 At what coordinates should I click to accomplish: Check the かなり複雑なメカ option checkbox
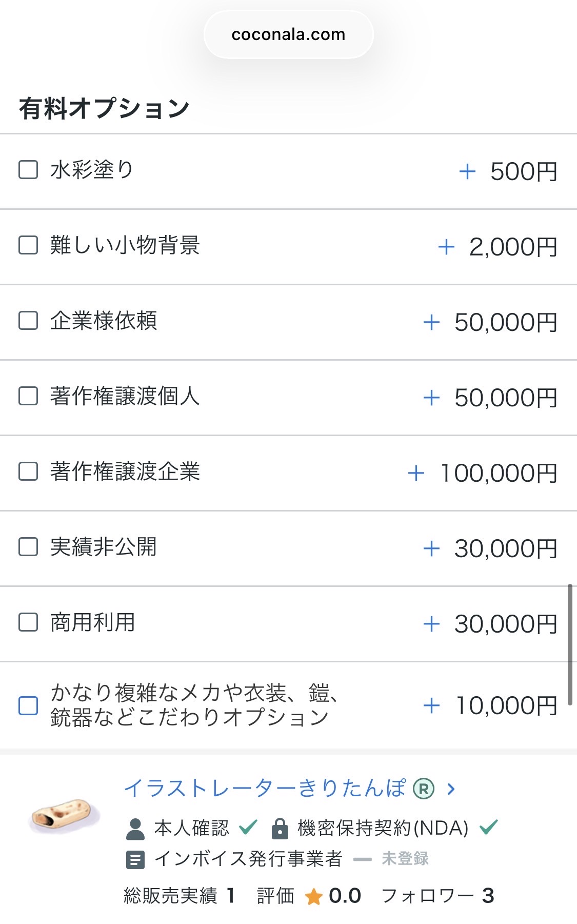28,705
